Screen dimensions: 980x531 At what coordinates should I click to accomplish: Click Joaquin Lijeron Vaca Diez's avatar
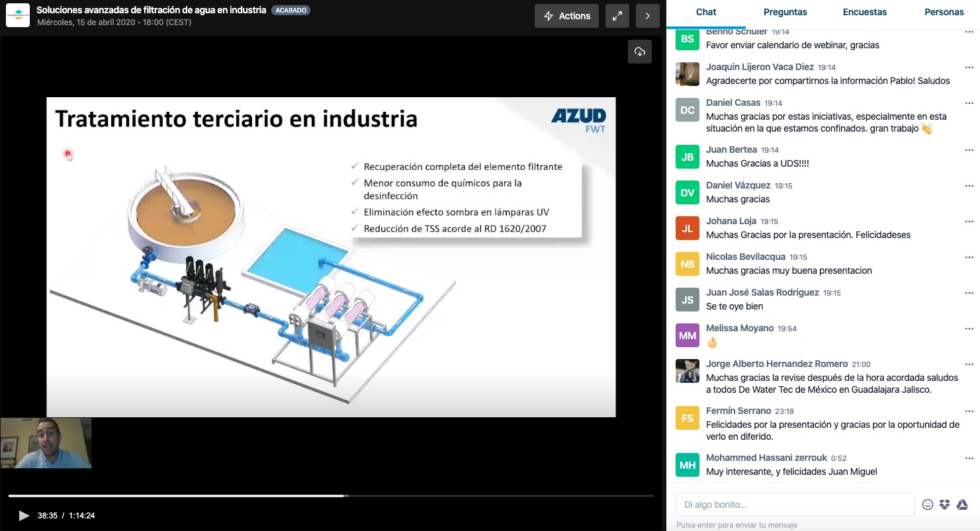[x=688, y=74]
